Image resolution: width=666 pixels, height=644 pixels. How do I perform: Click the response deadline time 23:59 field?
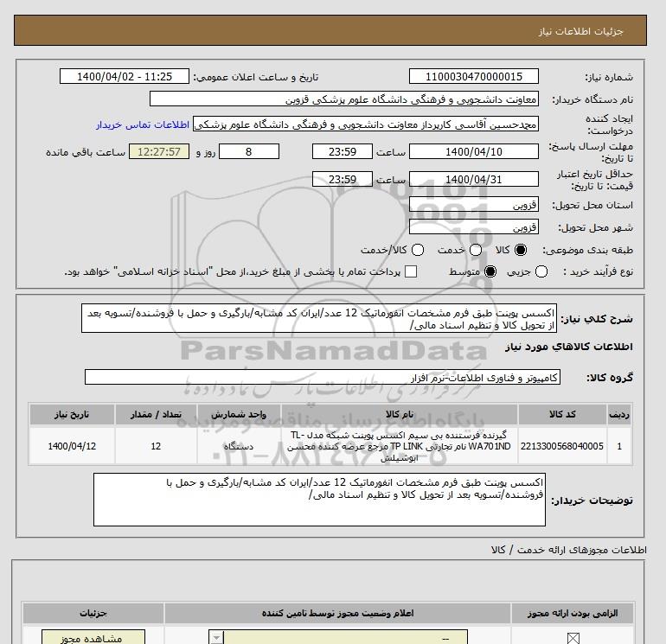[343, 151]
